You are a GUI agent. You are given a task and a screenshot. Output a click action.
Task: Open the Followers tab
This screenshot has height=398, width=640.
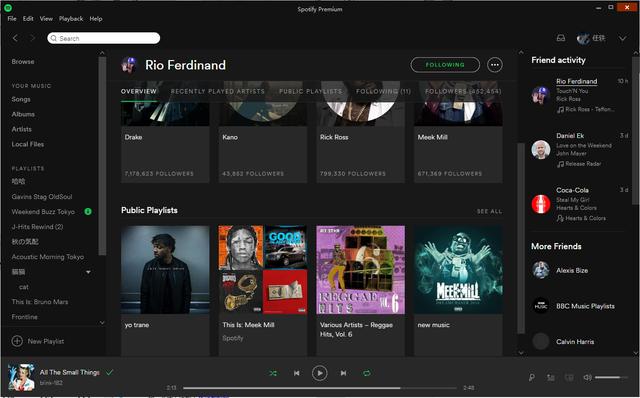point(463,91)
